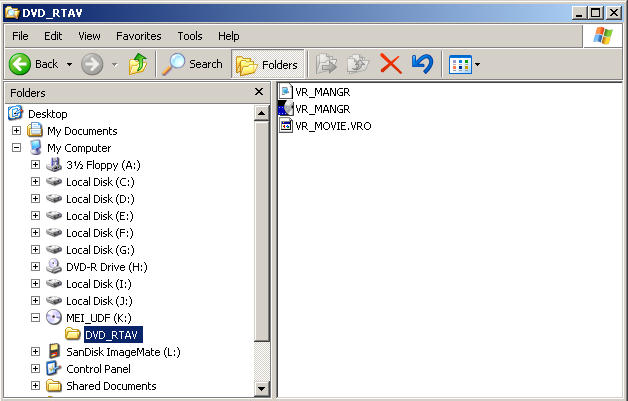Click the red Delete X icon

[x=390, y=64]
